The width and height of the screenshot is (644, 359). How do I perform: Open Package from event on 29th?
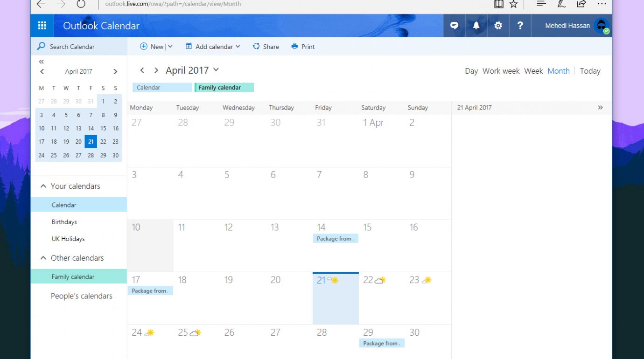pos(382,344)
